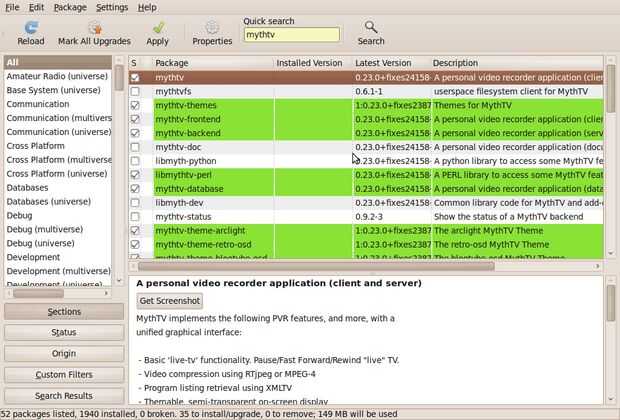Mark the mythtv-doc checkbox
Viewport: 620px width, 420px height.
(x=135, y=147)
